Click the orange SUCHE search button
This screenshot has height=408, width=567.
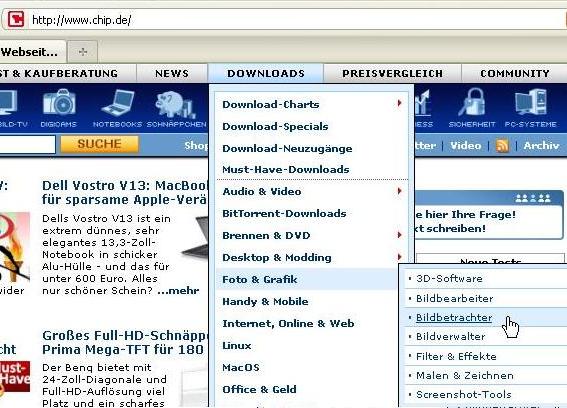pyautogui.click(x=99, y=144)
